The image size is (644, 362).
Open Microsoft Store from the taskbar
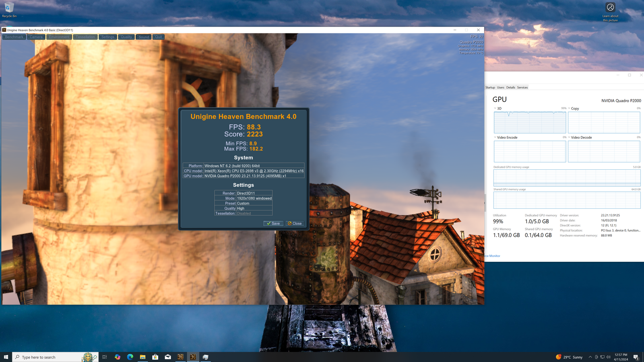(x=155, y=357)
